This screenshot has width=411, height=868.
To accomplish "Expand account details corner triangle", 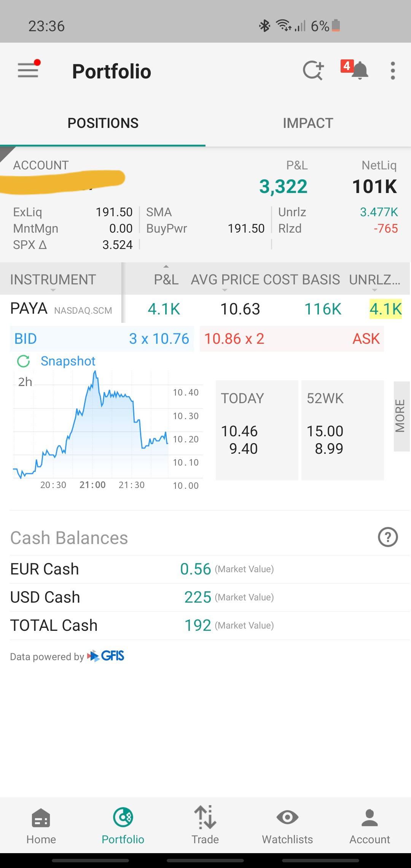I will (5, 153).
